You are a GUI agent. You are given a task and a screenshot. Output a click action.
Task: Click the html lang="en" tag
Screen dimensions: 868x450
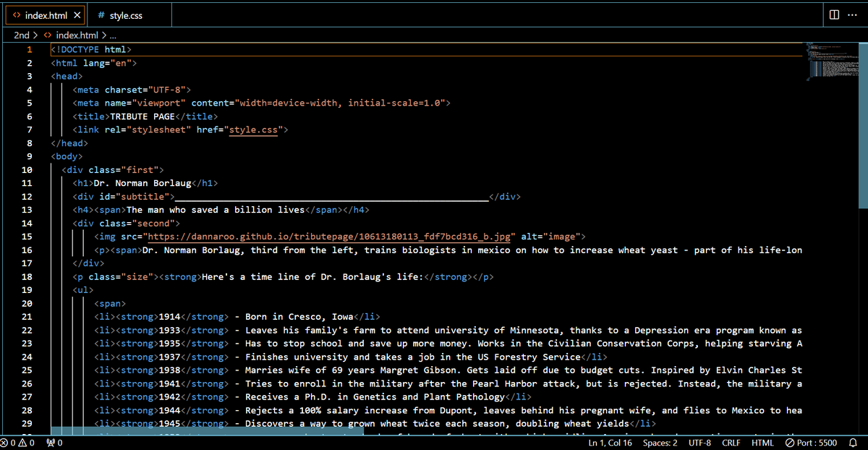(x=93, y=63)
